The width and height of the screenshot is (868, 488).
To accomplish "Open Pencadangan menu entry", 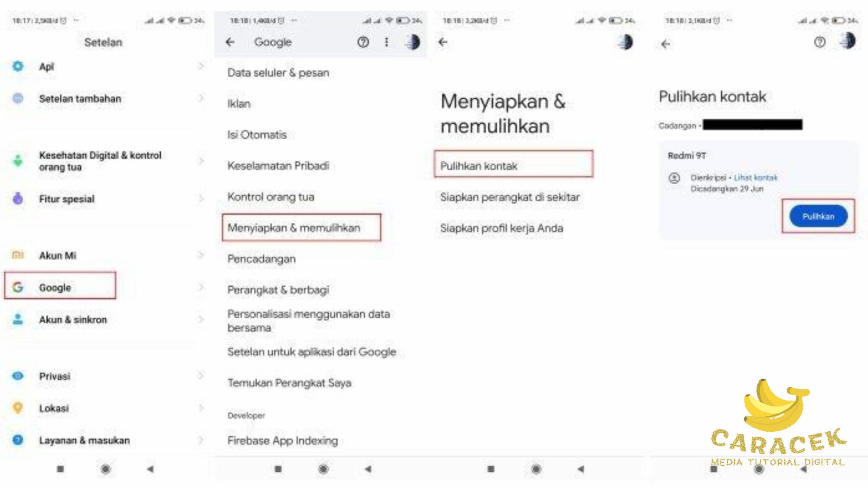I will (x=261, y=259).
